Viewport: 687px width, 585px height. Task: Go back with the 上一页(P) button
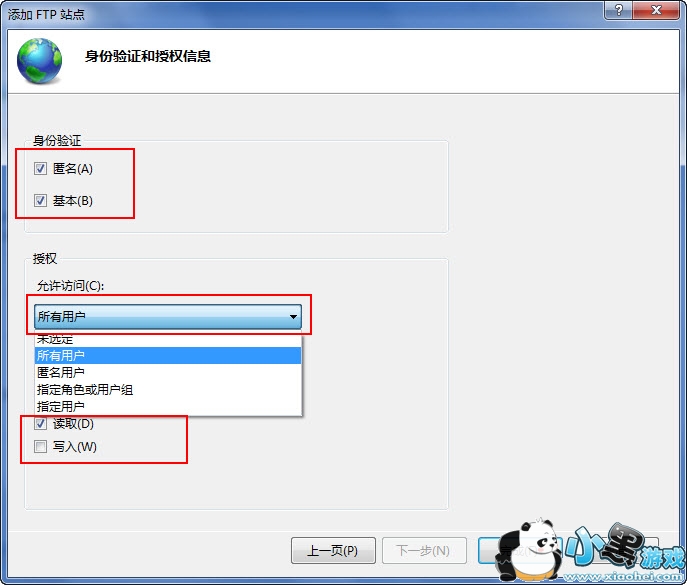[333, 550]
